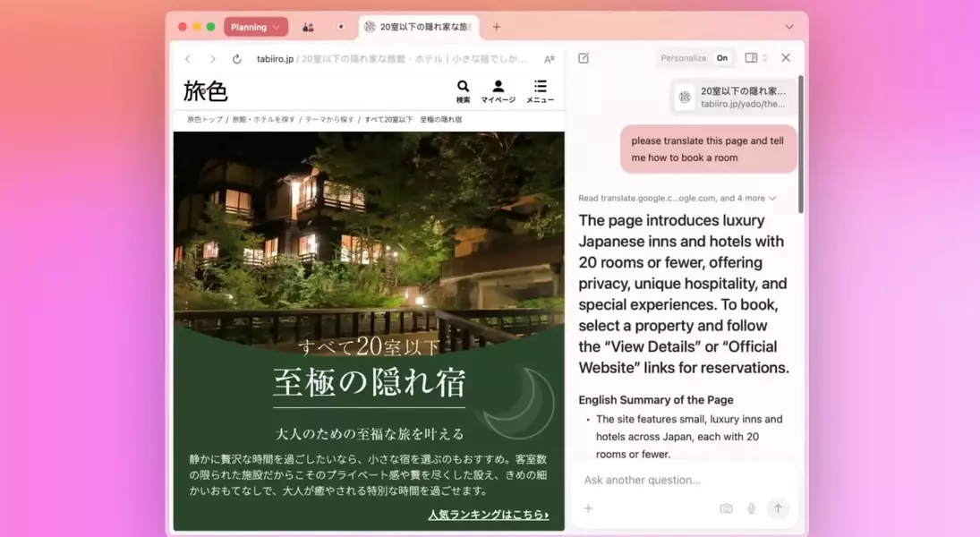Start a new chat with the compose icon
The image size is (980, 537).
coord(584,57)
